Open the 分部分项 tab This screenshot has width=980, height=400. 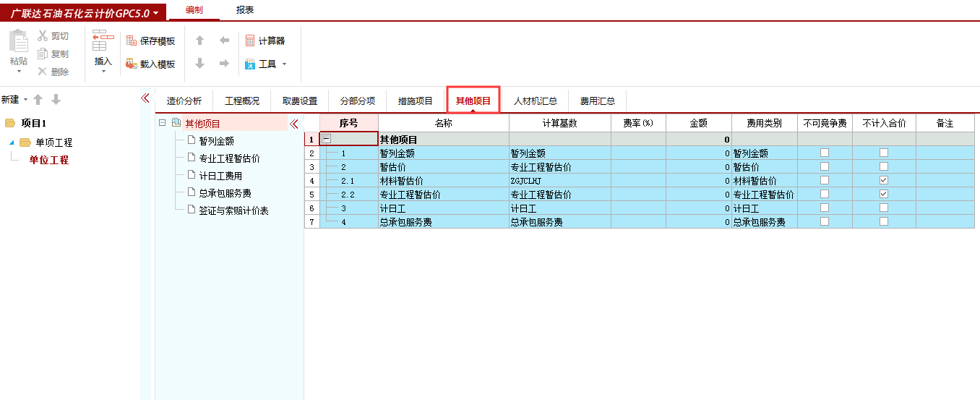point(358,101)
